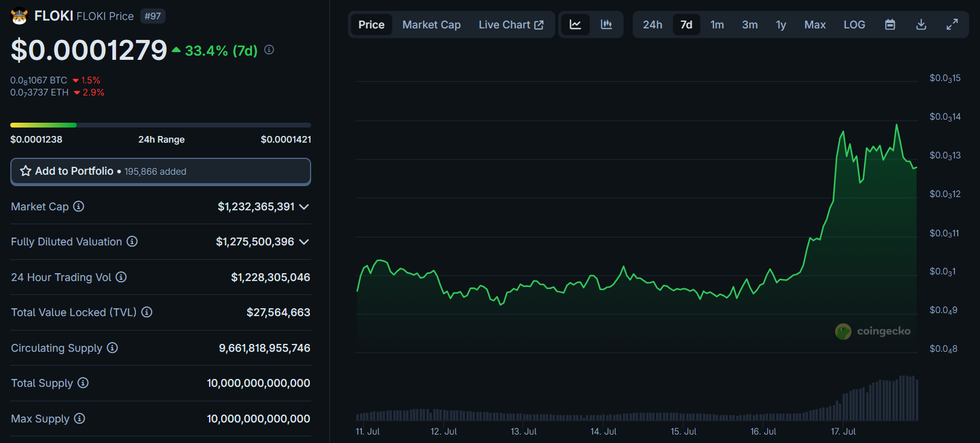
Task: Expand Market Cap details chevron
Action: (304, 207)
